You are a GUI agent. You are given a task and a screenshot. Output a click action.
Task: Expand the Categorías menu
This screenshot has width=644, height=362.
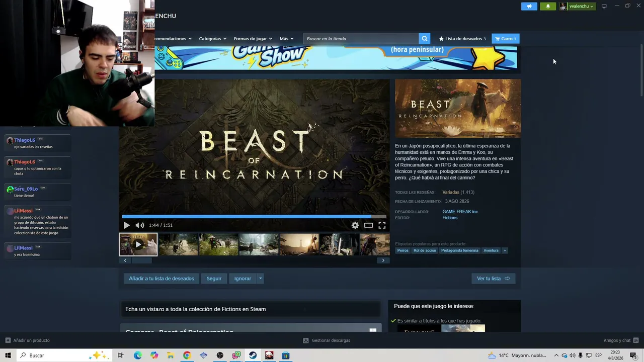tap(212, 39)
